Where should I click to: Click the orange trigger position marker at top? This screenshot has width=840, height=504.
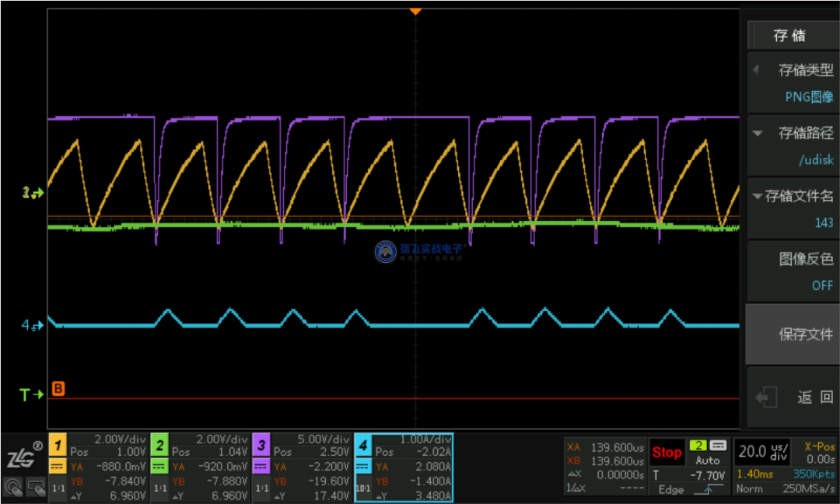click(415, 11)
